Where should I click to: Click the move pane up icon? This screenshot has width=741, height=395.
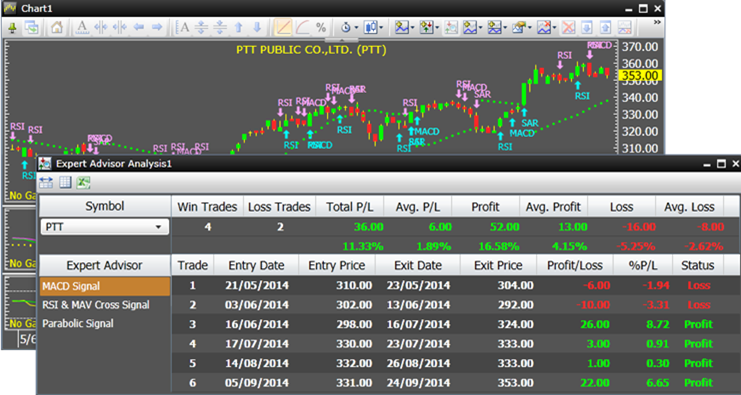pyautogui.click(x=605, y=27)
